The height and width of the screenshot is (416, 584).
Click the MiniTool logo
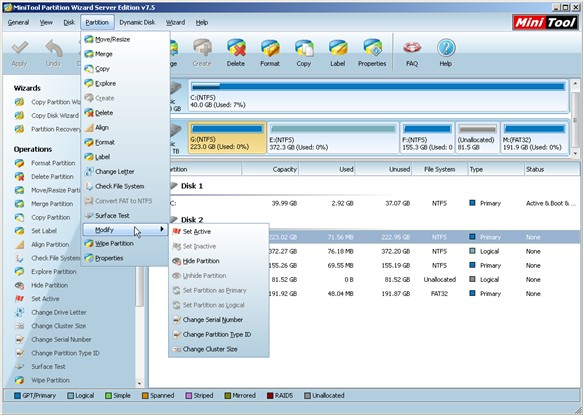[x=545, y=23]
